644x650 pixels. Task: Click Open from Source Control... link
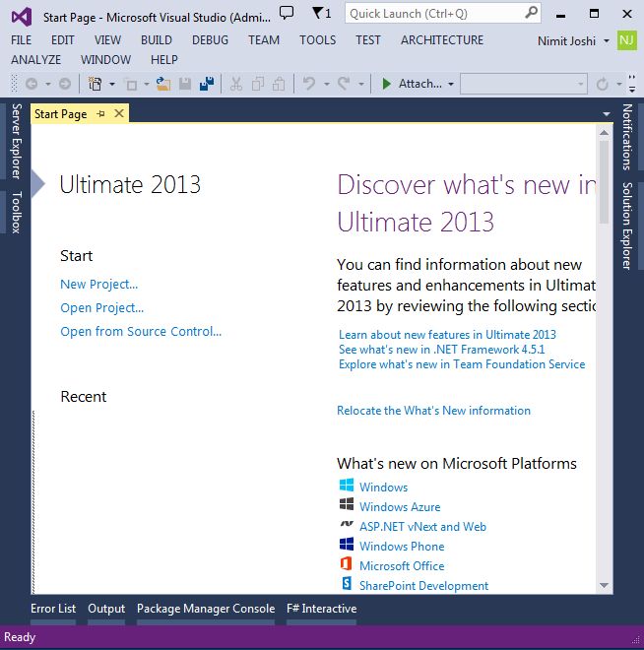[141, 332]
